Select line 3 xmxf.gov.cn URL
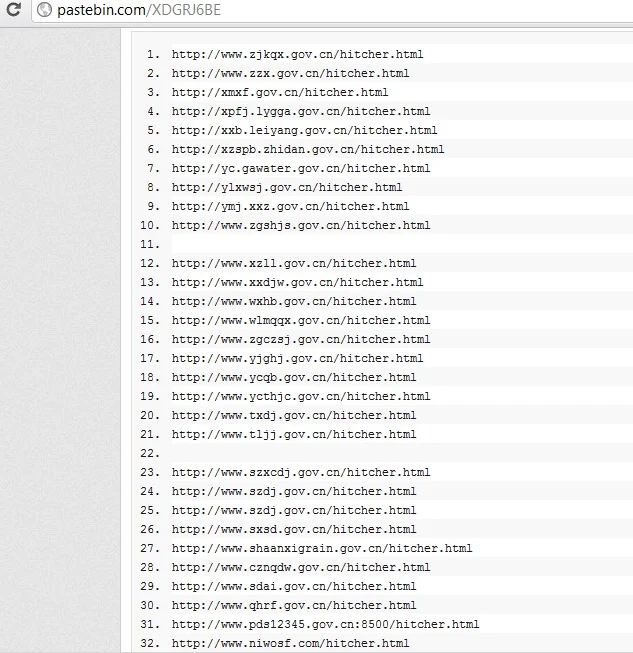 point(280,92)
